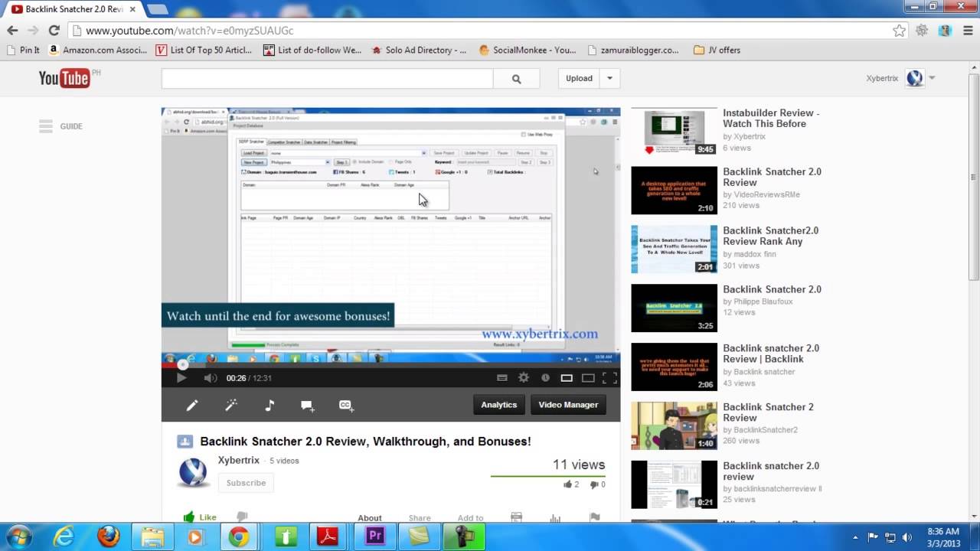Open the Instabuilder Review video thumbnail
The image size is (980, 551).
pyautogui.click(x=674, y=132)
